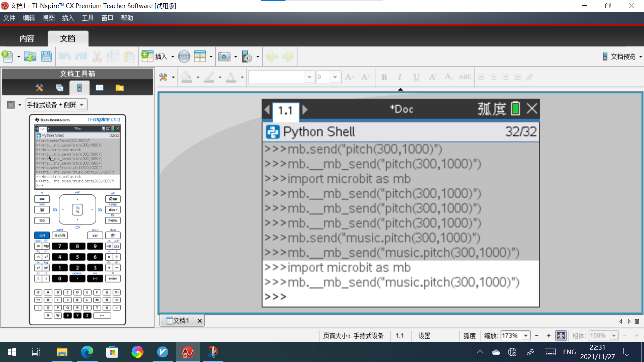The width and height of the screenshot is (644, 362).
Task: Open the Edit menu
Action: click(29, 18)
